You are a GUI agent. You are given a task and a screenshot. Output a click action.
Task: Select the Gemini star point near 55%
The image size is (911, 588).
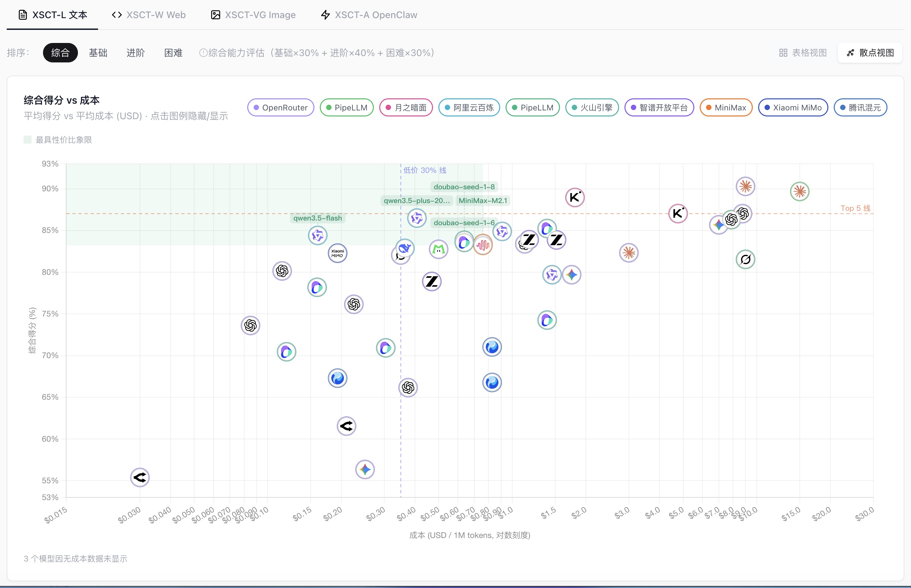365,469
